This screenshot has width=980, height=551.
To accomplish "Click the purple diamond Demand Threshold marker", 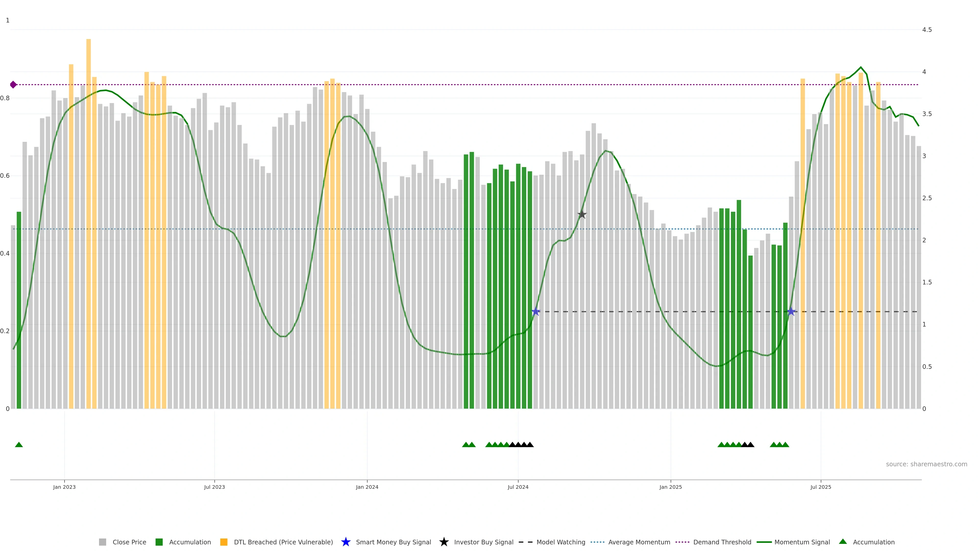I will [13, 84].
